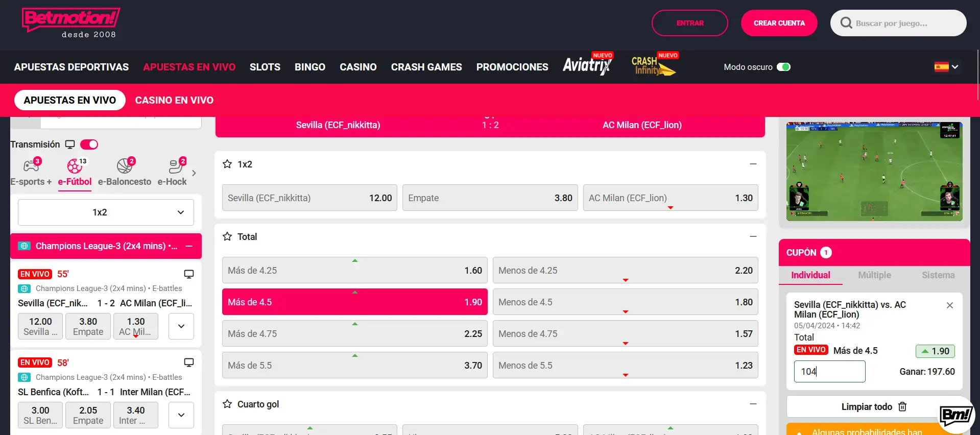Deselect Más de 4.5 at 1.90
The width and height of the screenshot is (980, 435).
coord(355,302)
